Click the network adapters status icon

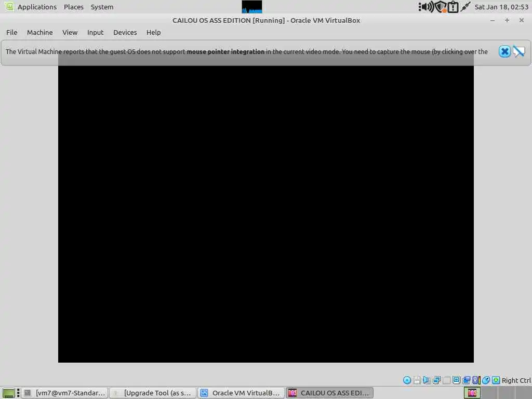click(x=436, y=380)
